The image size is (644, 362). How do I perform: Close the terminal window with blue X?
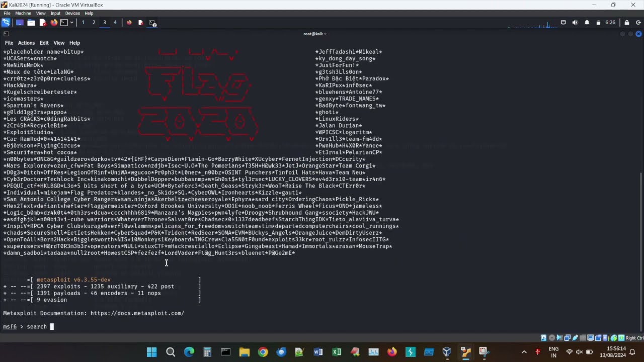(x=638, y=34)
